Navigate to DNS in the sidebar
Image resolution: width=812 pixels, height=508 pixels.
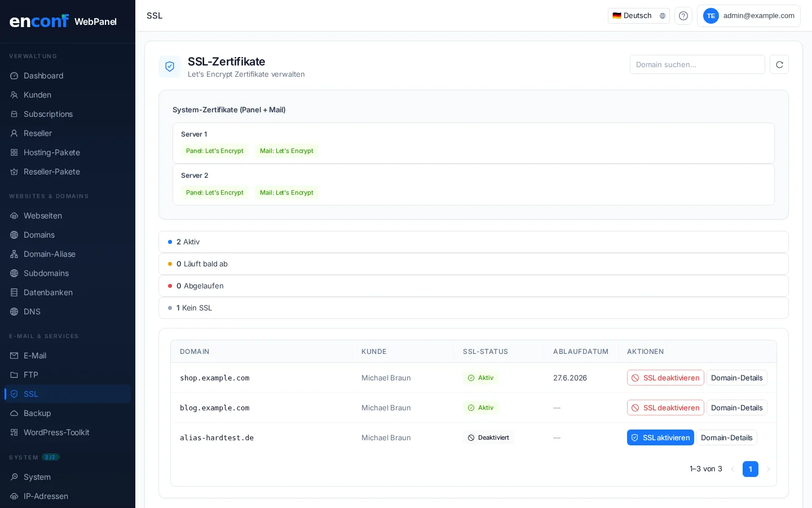click(x=32, y=312)
